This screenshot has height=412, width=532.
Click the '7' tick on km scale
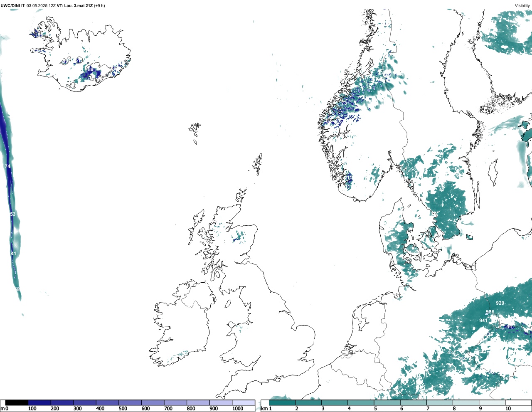tap(428, 409)
